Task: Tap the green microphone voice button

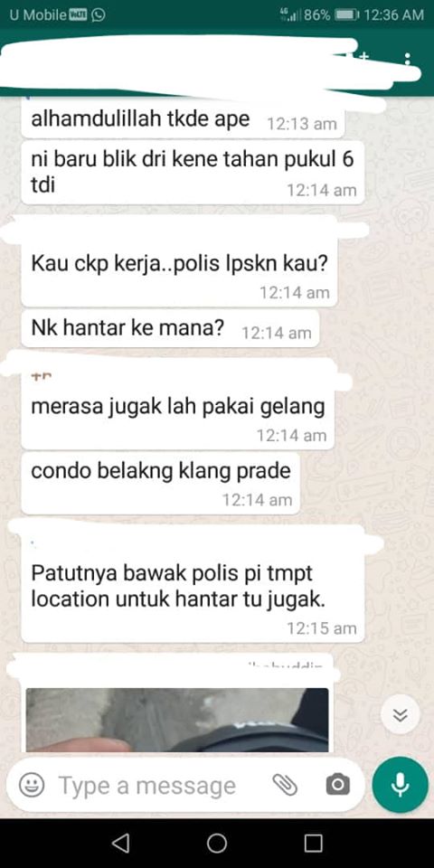Action: click(401, 785)
